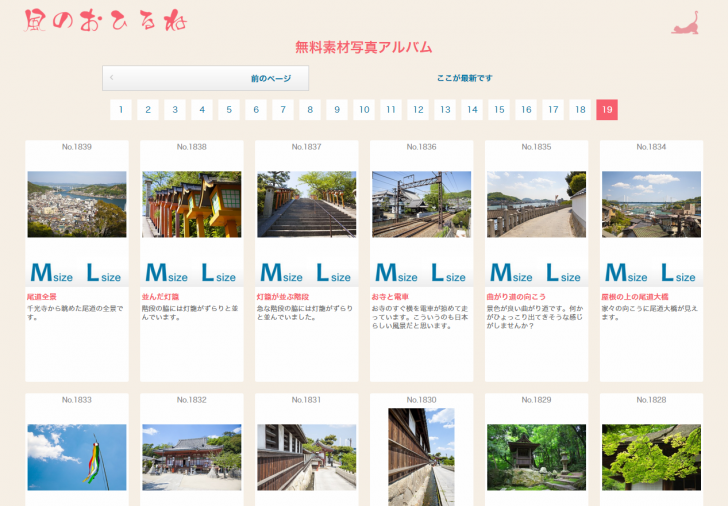The width and height of the screenshot is (728, 506).
Task: Open the No.1835 curved road thumbnail
Action: [x=536, y=204]
